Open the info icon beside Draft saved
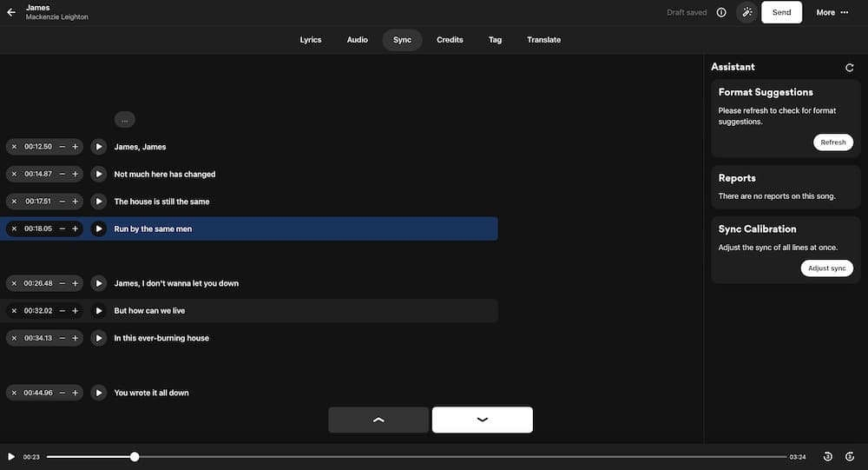Image resolution: width=868 pixels, height=470 pixels. 721,12
